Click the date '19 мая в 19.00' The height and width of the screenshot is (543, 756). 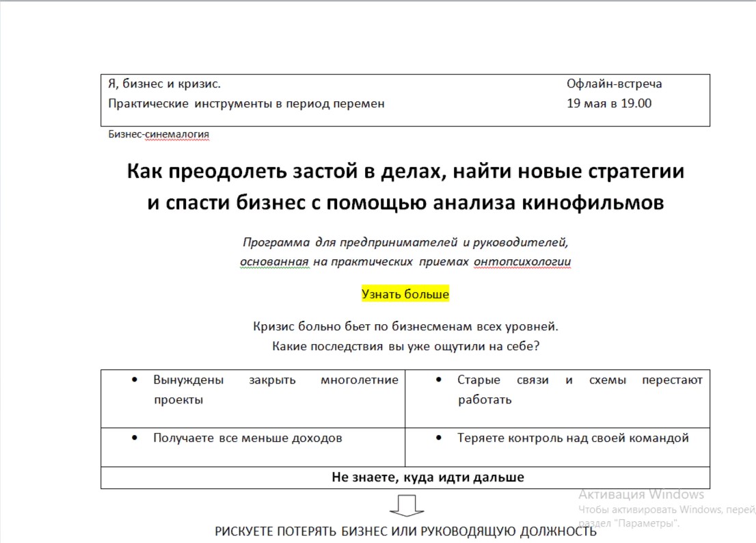tap(609, 104)
